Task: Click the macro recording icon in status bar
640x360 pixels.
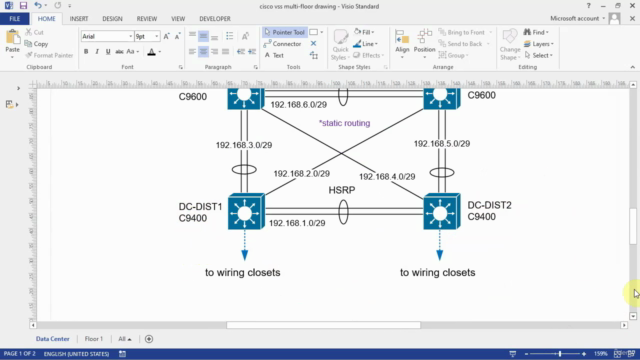Action: coord(122,354)
